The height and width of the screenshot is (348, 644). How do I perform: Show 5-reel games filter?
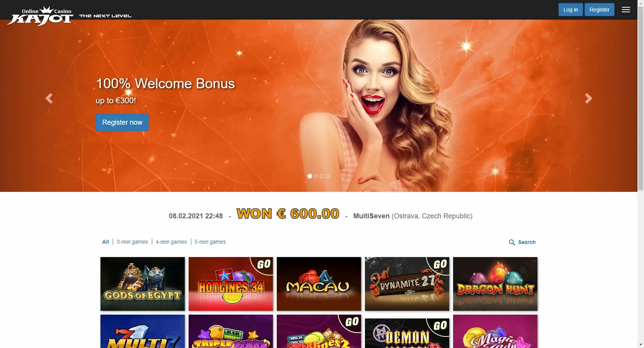tap(210, 242)
